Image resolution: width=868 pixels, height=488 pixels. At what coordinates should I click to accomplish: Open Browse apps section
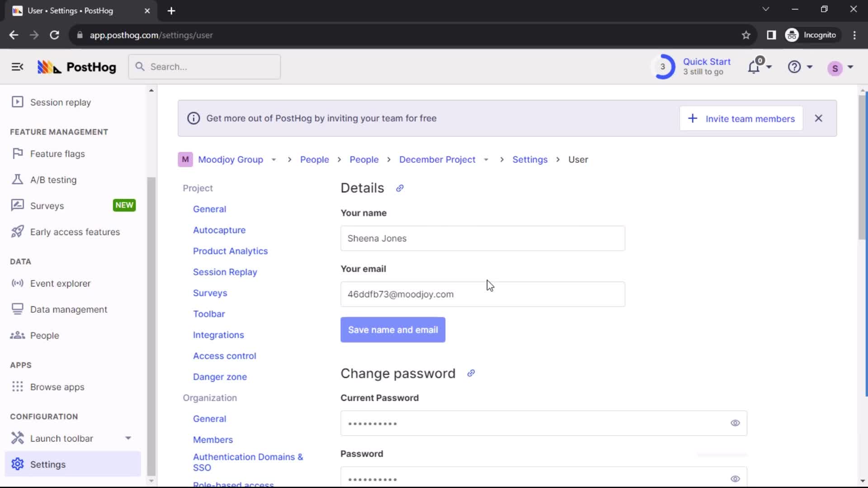point(57,387)
